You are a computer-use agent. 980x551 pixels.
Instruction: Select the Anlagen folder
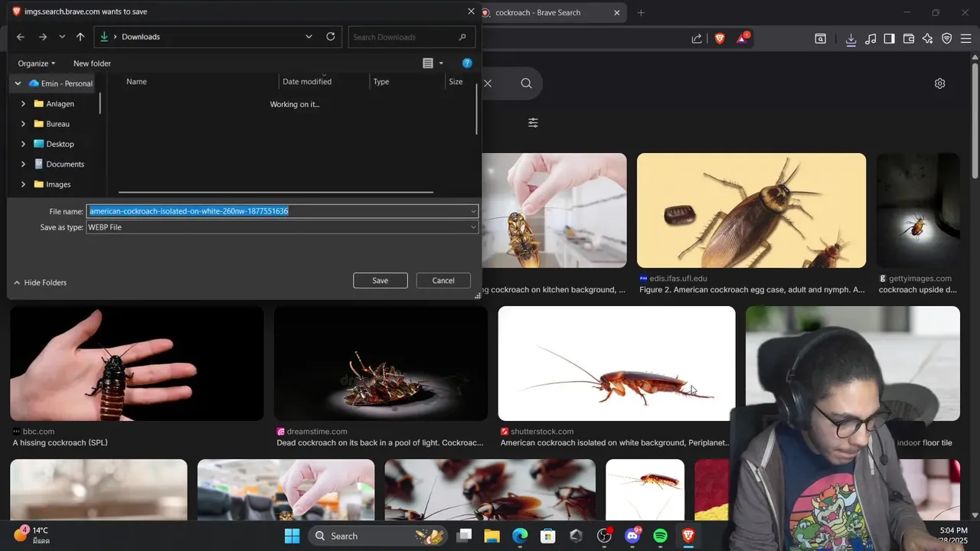pos(60,103)
